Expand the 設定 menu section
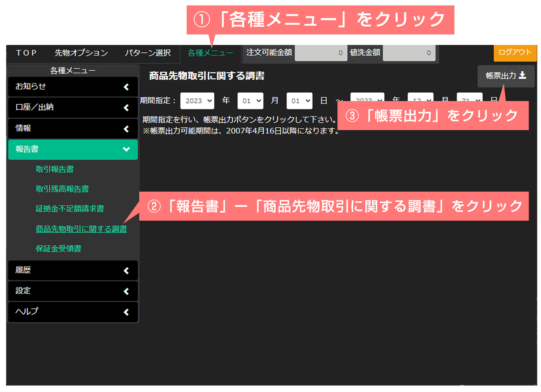This screenshot has width=541, height=392. pos(73,291)
